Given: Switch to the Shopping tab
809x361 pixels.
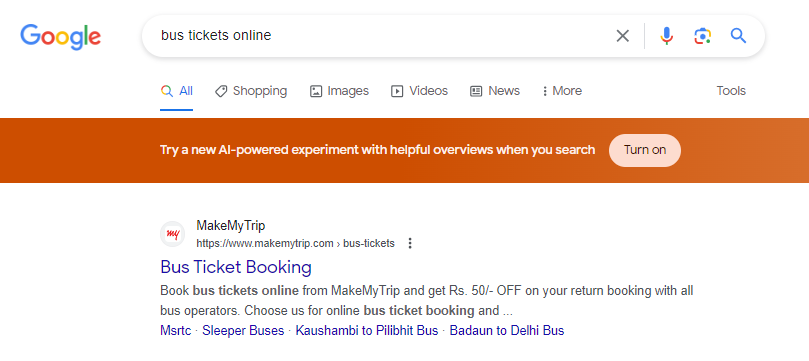Looking at the screenshot, I should (251, 91).
